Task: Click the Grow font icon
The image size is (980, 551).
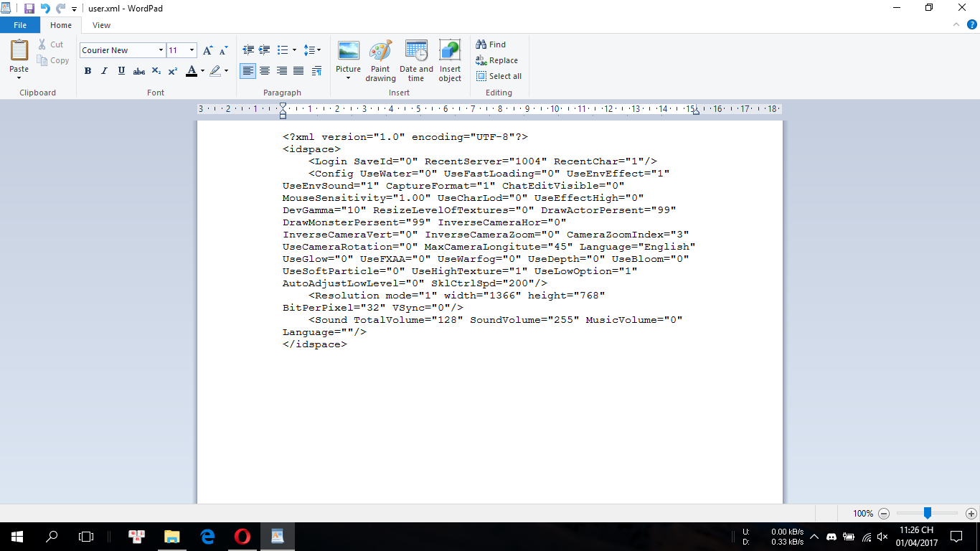Action: [207, 50]
